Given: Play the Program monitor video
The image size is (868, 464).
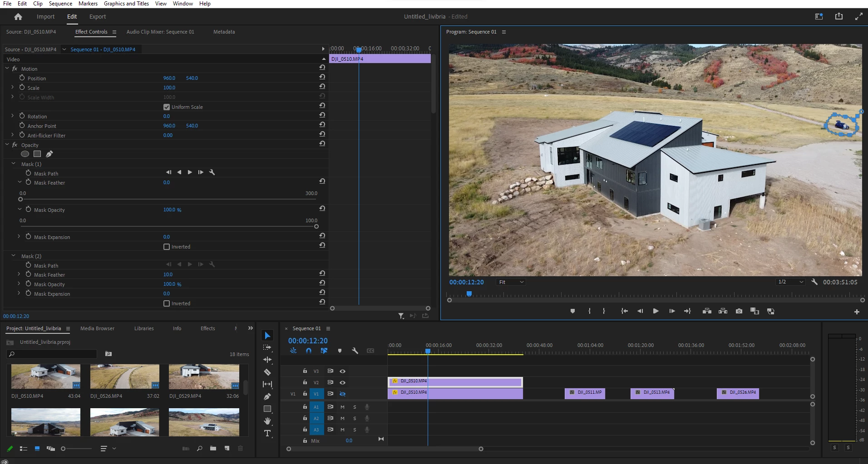Looking at the screenshot, I should tap(656, 311).
